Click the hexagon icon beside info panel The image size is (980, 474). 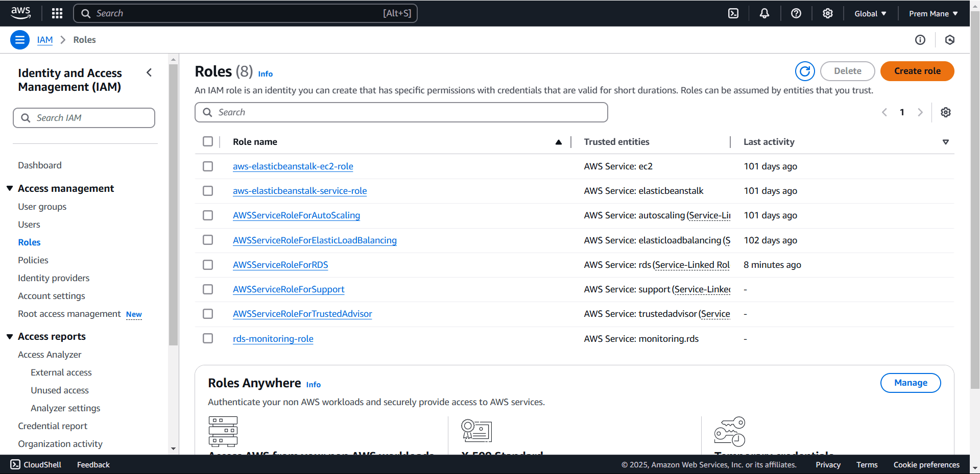950,40
